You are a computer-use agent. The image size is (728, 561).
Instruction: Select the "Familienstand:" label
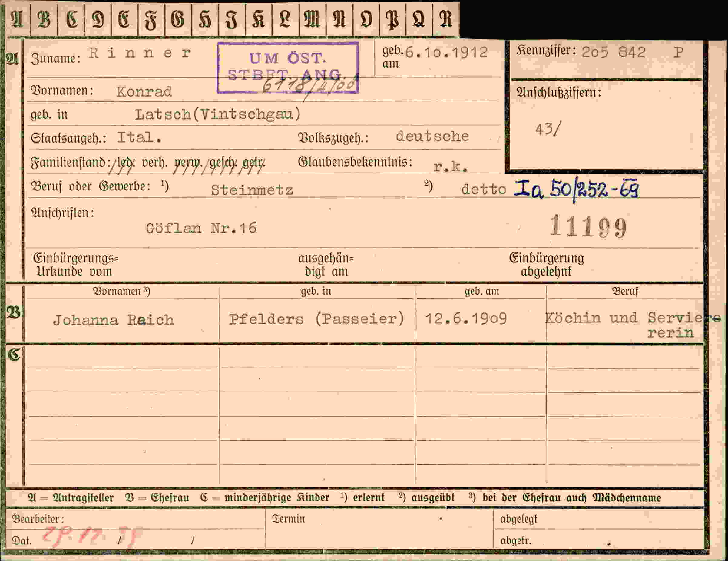71,162
